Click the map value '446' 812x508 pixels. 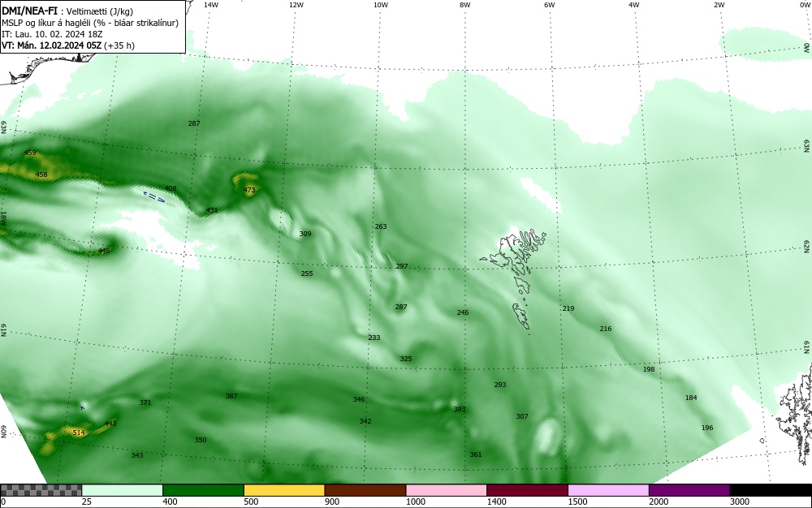[x=104, y=251]
